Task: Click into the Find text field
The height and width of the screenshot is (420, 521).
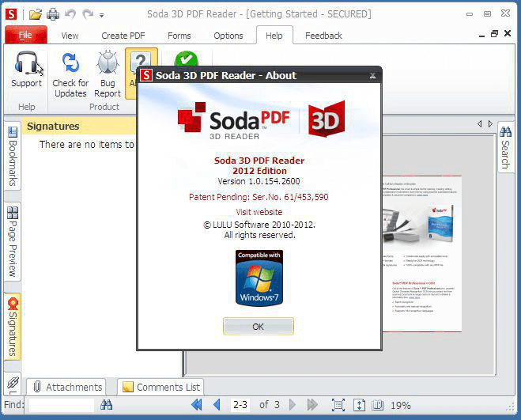Action: [x=60, y=405]
